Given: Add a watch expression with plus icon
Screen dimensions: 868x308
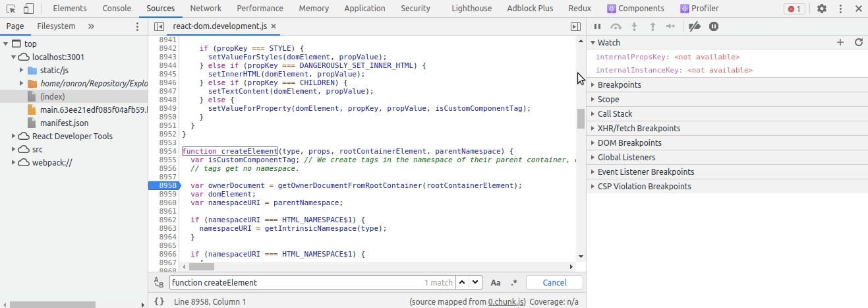Looking at the screenshot, I should pyautogui.click(x=840, y=42).
